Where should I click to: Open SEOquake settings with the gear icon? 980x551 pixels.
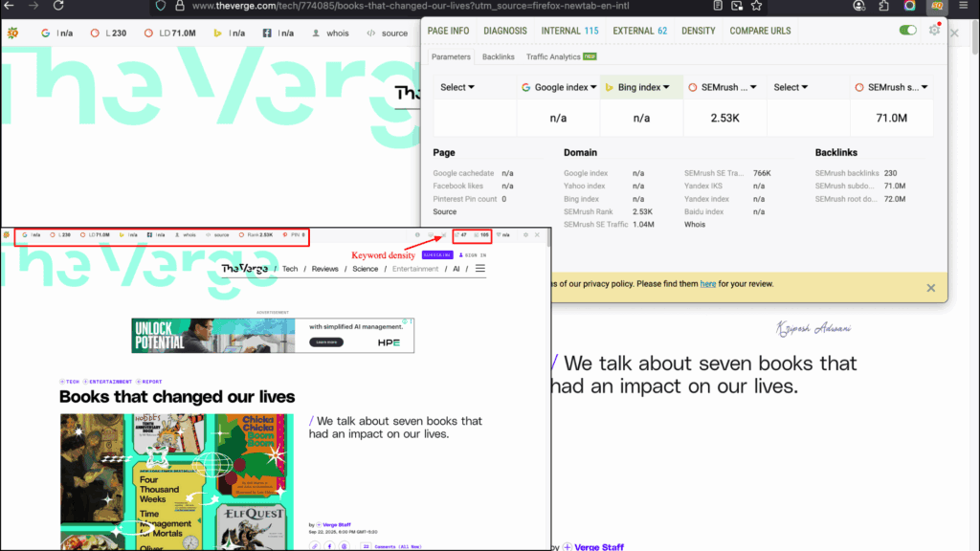coord(935,30)
